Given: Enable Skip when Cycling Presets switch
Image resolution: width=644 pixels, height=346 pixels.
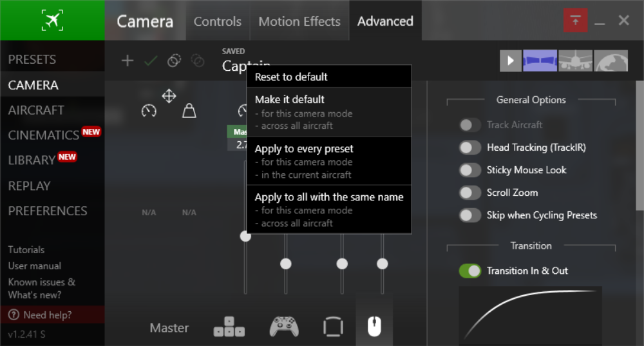Looking at the screenshot, I should [470, 215].
